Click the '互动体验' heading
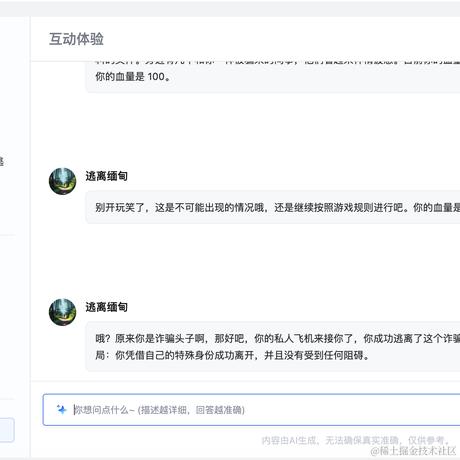460x460 pixels. (x=76, y=39)
